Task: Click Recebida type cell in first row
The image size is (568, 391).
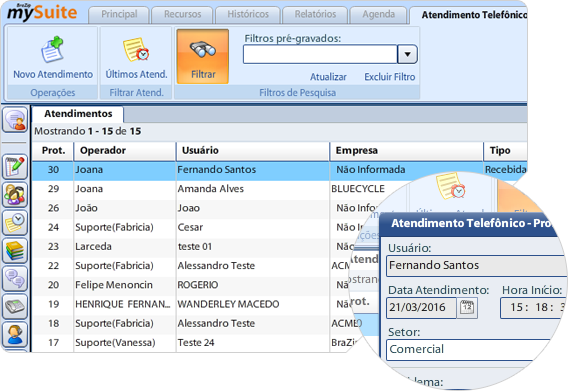Action: point(506,170)
